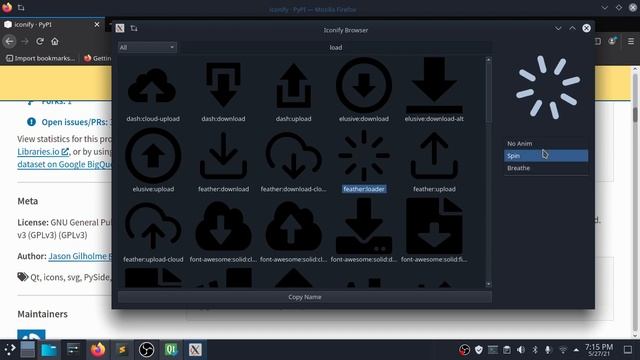Click the search field containing 'load'
The image size is (640, 360).
pyautogui.click(x=336, y=47)
